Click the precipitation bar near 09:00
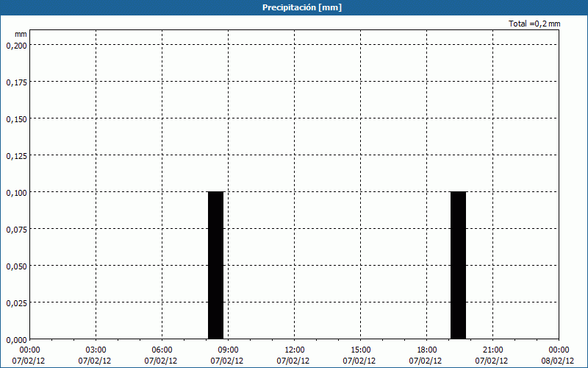The image size is (588, 368). 215,266
